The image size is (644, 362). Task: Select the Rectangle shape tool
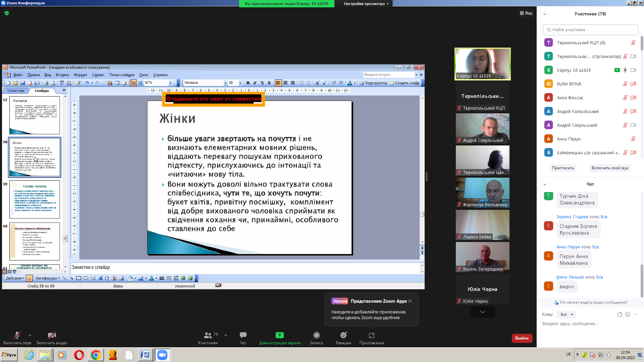pos(78,278)
